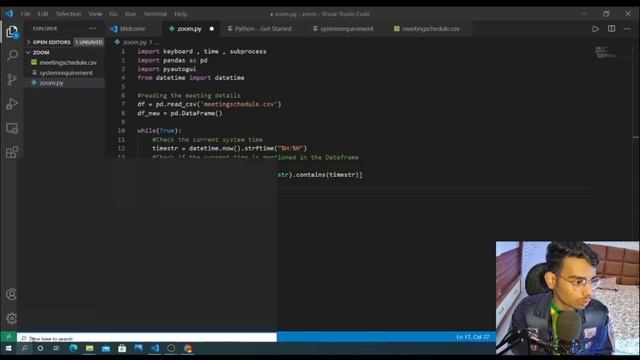Split the editor to the right

[611, 29]
